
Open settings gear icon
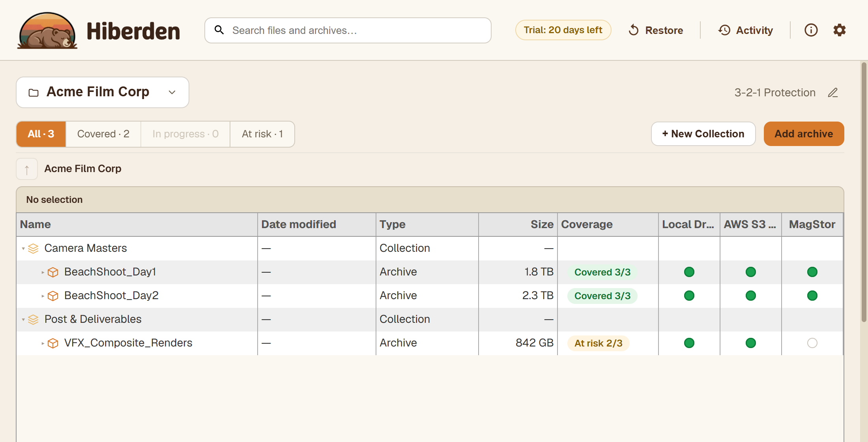839,30
